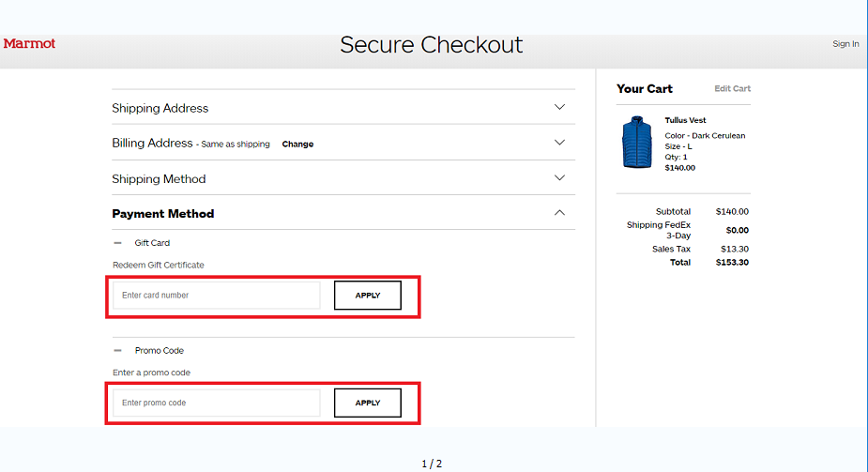Screen dimensions: 868x472
Task: Focus the Enter promo code field
Action: 217,403
